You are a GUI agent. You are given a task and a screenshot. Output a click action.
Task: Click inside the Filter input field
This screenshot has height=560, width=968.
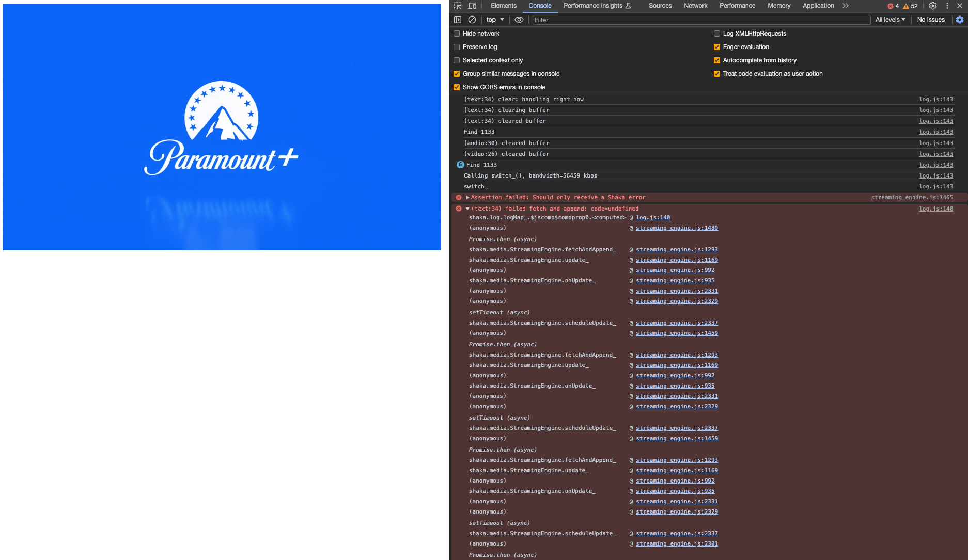[620, 20]
